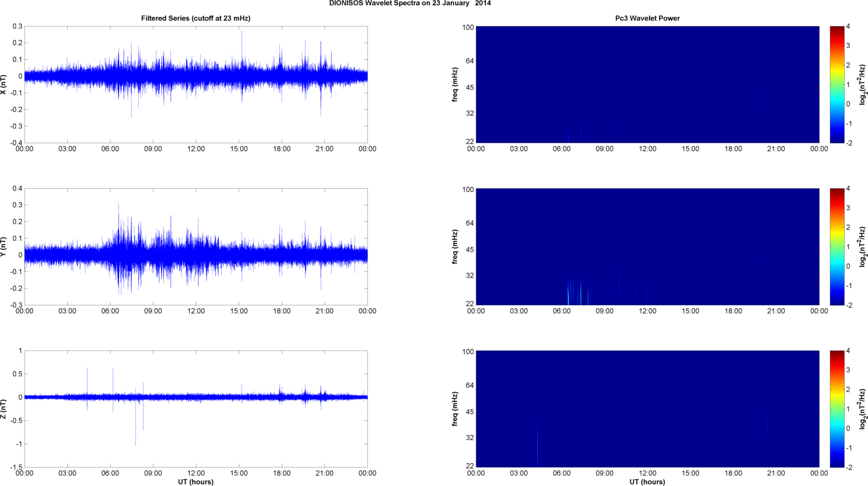Select "freq (mHz)" label of the X-row spectrogram
This screenshot has width=868, height=486.
click(x=455, y=85)
